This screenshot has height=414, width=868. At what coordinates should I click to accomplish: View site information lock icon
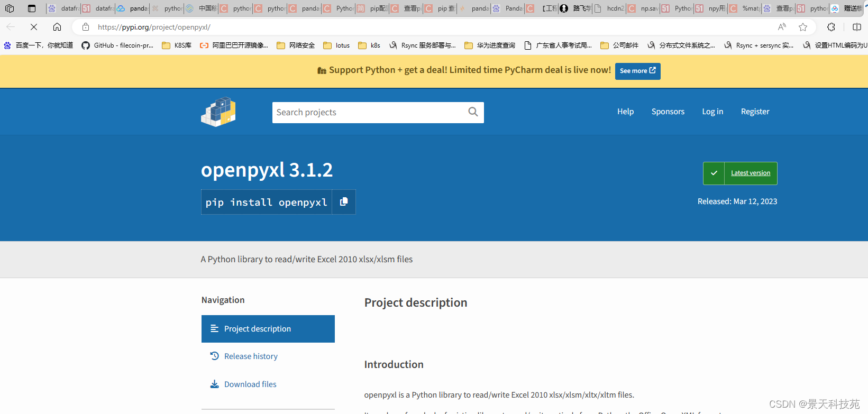86,27
